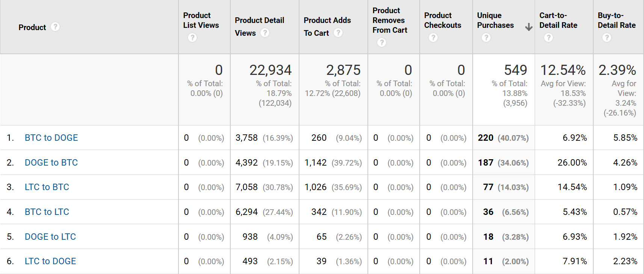Toggle sort arrow in Unique Purchases column
Screen dimensions: 644x274
tap(529, 27)
